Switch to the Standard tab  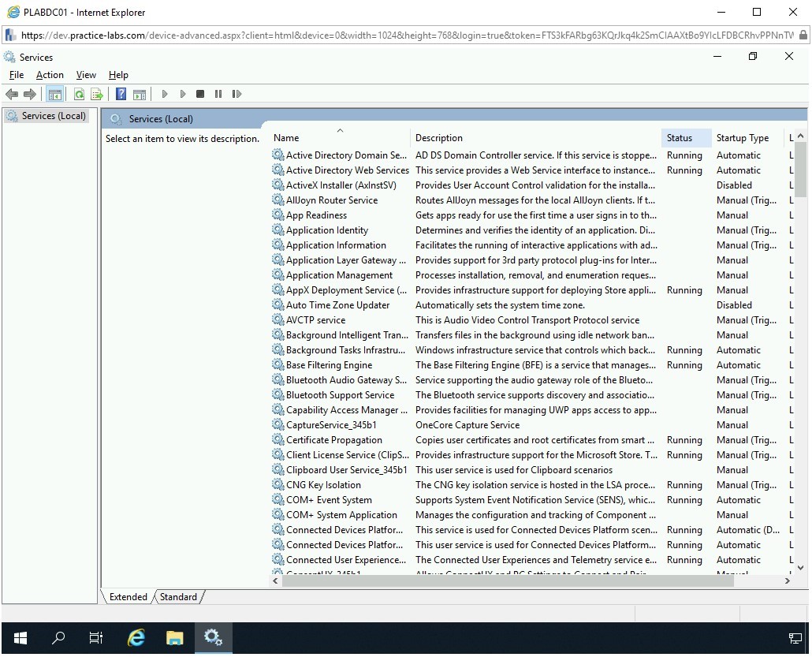click(x=178, y=597)
